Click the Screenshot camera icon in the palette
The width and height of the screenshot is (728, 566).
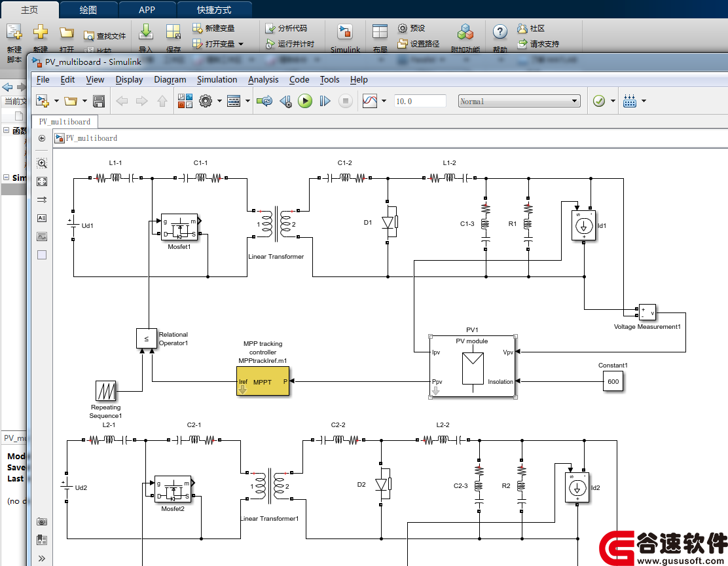(42, 521)
